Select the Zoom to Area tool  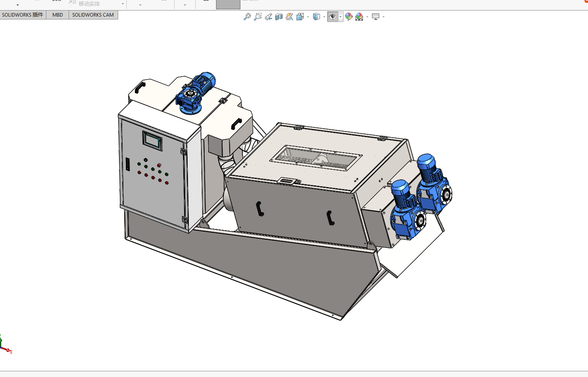click(x=257, y=17)
